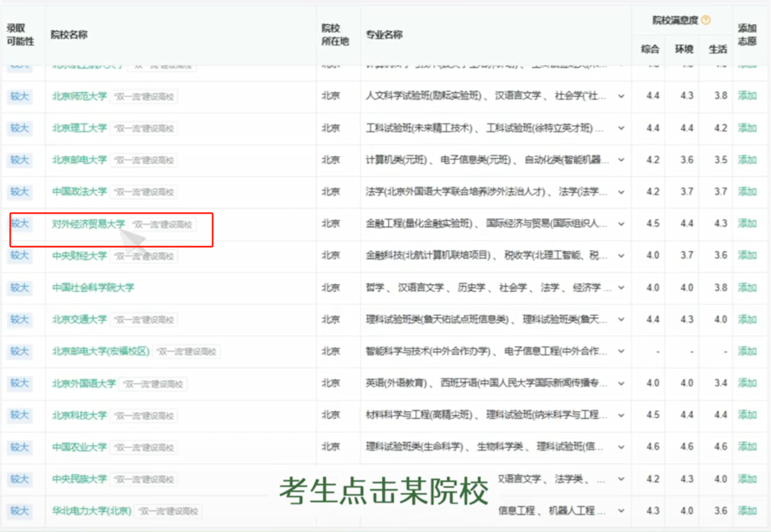Click 添加 for 中国农业大学
The width and height of the screenshot is (771, 532).
747,447
